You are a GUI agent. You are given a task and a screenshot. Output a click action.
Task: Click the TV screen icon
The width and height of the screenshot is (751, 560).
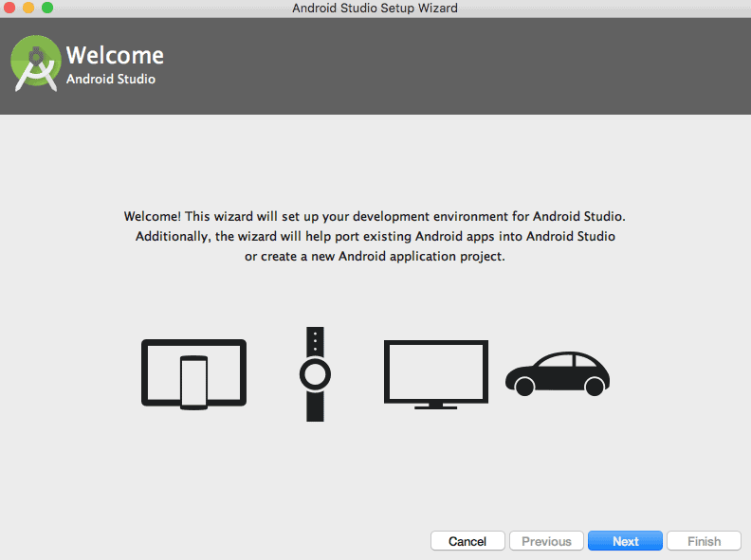(436, 374)
